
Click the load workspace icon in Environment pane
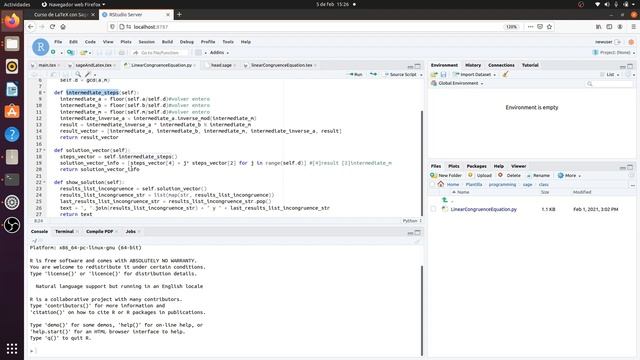click(x=434, y=74)
